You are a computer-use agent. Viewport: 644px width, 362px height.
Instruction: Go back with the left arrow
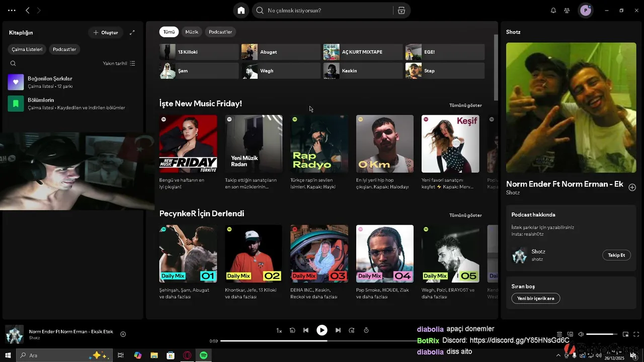pos(28,11)
